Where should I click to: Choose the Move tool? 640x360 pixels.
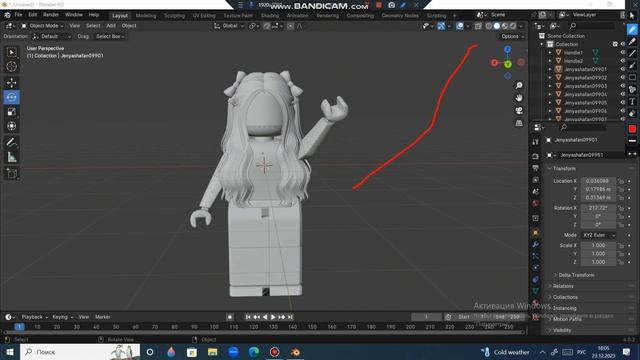11,82
